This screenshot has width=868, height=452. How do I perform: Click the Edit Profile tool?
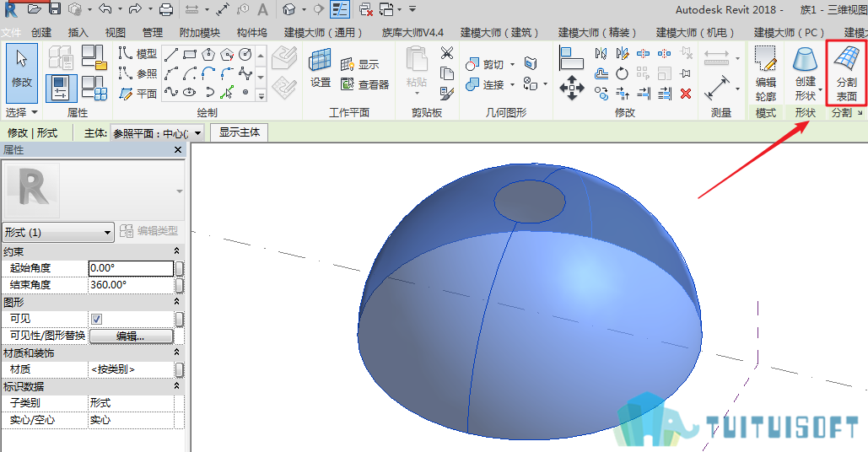[766, 73]
